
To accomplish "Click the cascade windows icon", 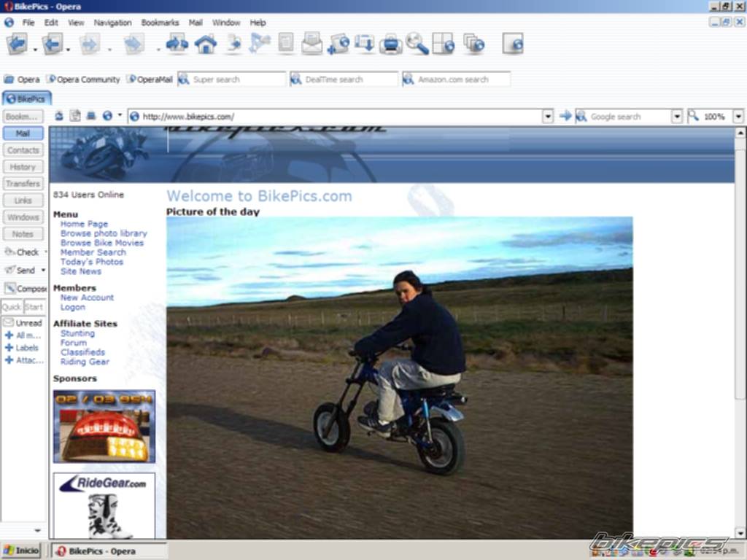I will coord(474,44).
